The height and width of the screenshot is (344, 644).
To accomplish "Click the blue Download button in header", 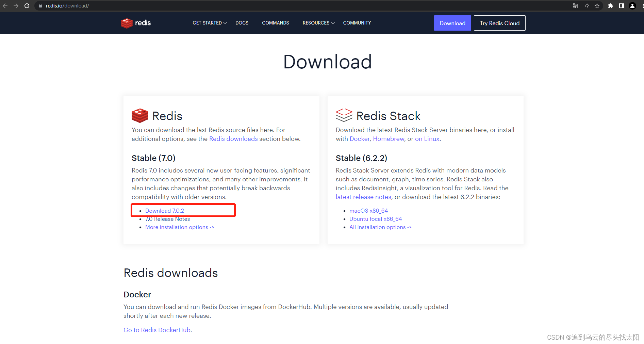I will coord(452,23).
